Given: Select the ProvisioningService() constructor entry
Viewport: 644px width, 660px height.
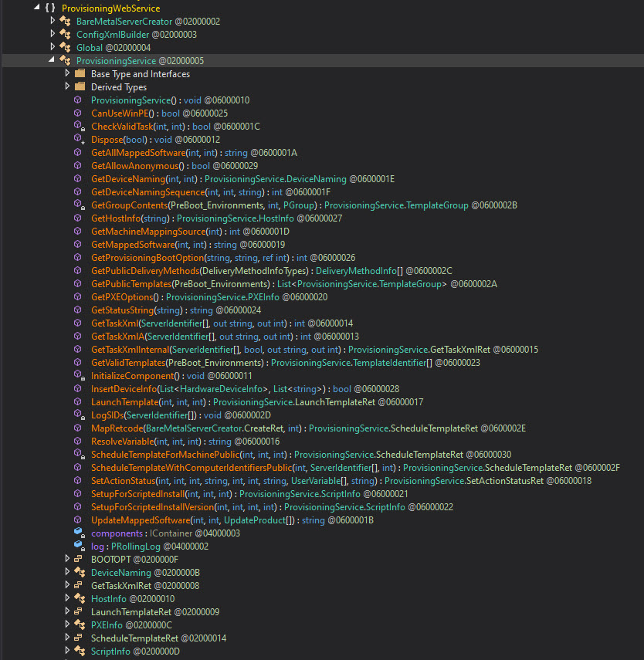Looking at the screenshot, I should click(x=170, y=100).
